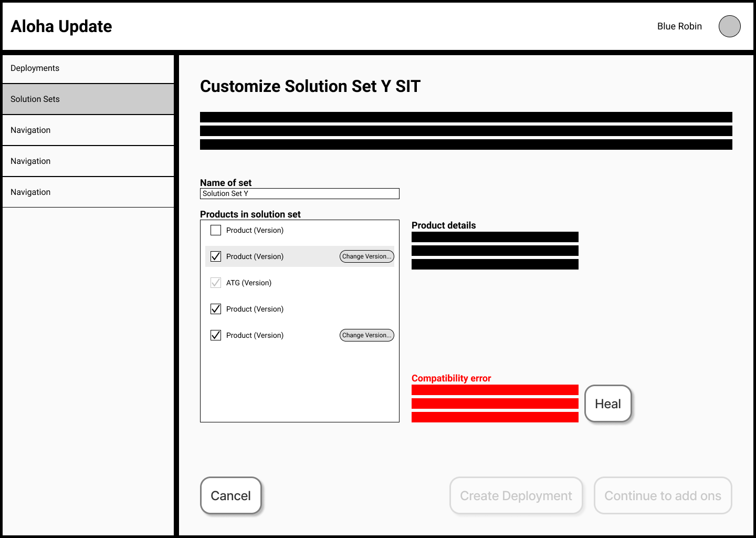This screenshot has height=538, width=756.
Task: Click the Create Deployment button
Action: 516,495
